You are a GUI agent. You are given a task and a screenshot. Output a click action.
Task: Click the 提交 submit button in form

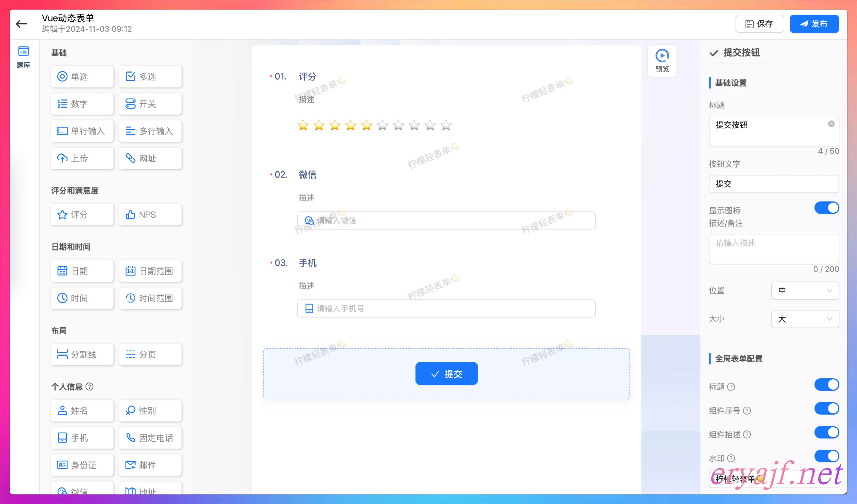point(447,374)
